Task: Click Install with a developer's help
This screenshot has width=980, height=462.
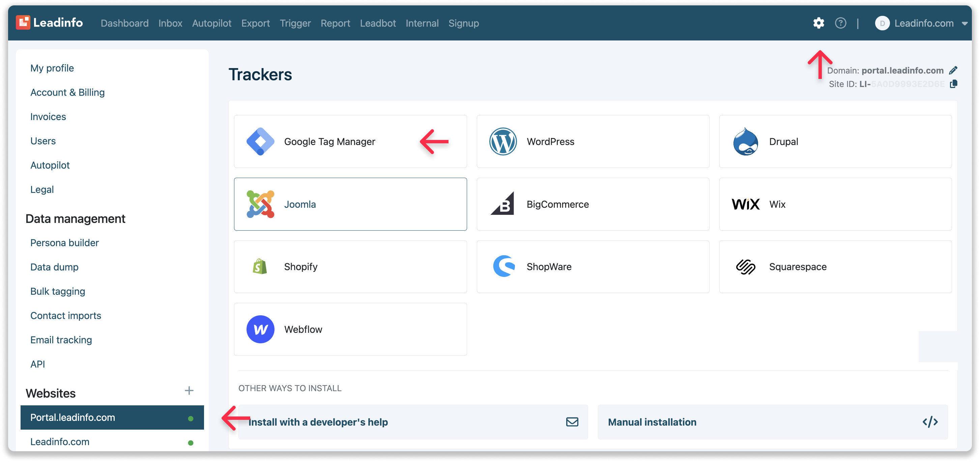Action: pos(413,422)
